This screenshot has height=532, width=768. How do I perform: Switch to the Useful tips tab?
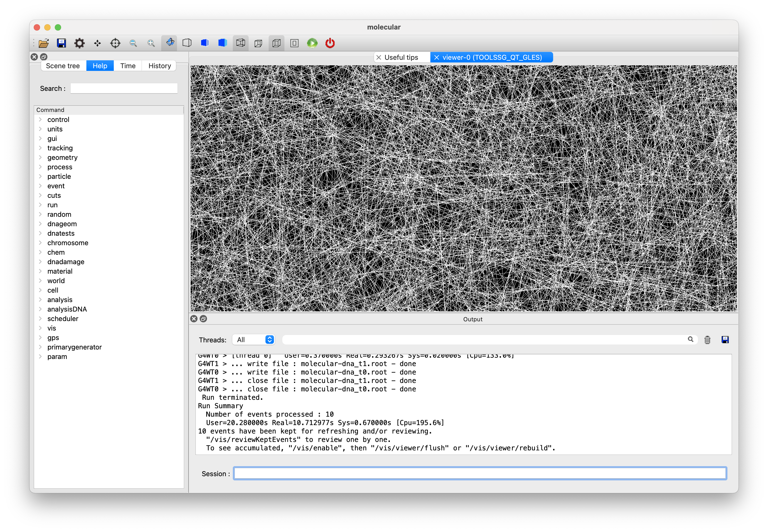(401, 57)
